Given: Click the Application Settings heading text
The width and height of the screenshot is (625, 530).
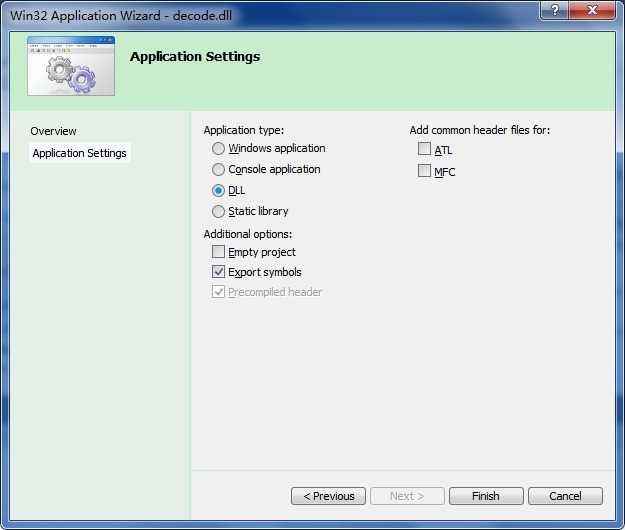Looking at the screenshot, I should pyautogui.click(x=195, y=57).
